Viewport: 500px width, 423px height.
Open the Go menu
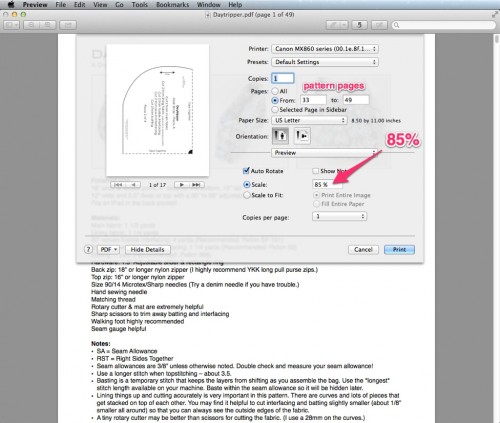[x=119, y=5]
